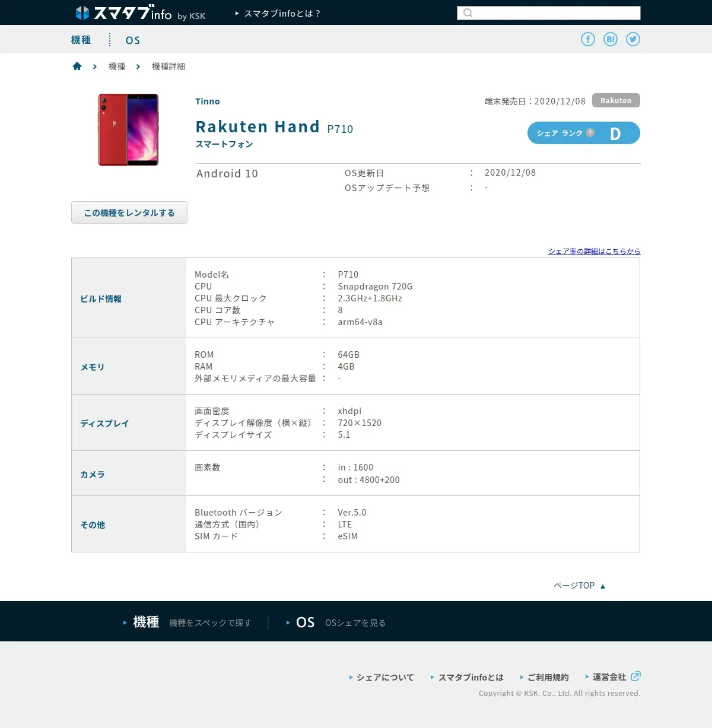Share page on Facebook icon
The width and height of the screenshot is (712, 728).
[x=587, y=39]
